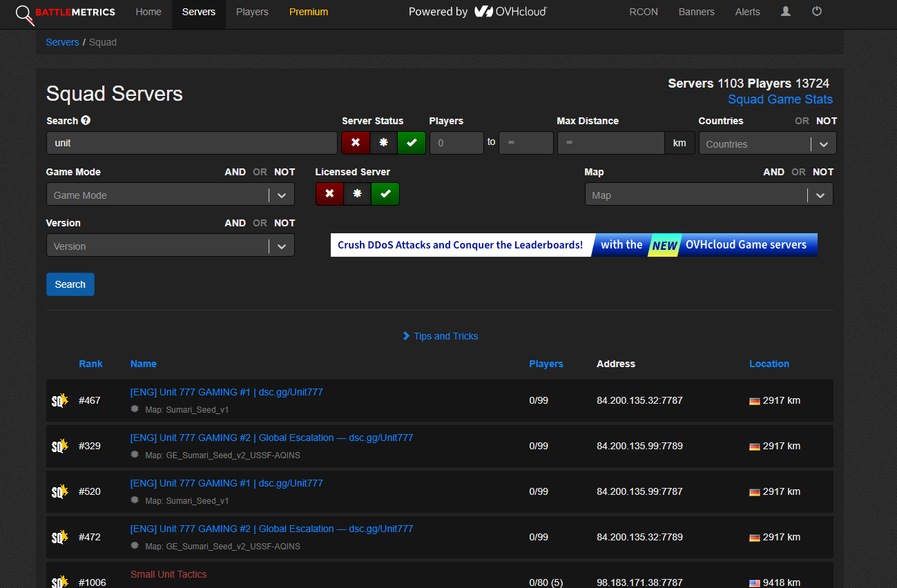Image resolution: width=897 pixels, height=588 pixels.
Task: Click the Max Distance input field
Action: click(610, 143)
